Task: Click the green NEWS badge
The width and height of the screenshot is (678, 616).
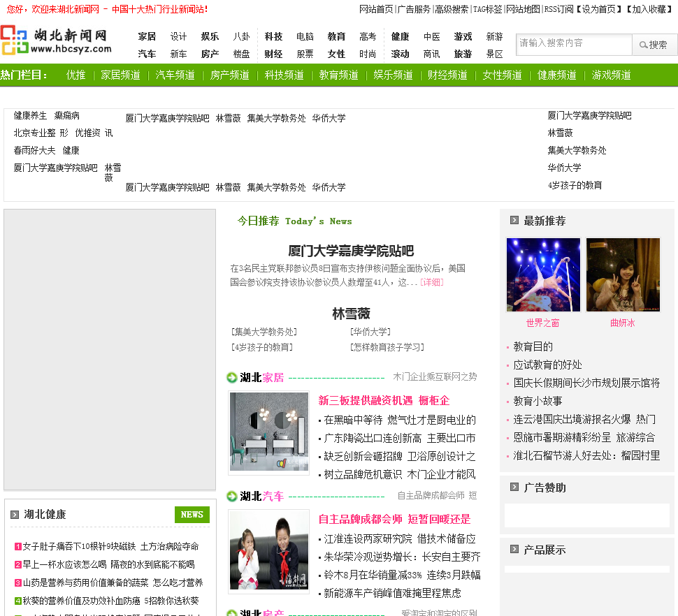Action: [192, 515]
